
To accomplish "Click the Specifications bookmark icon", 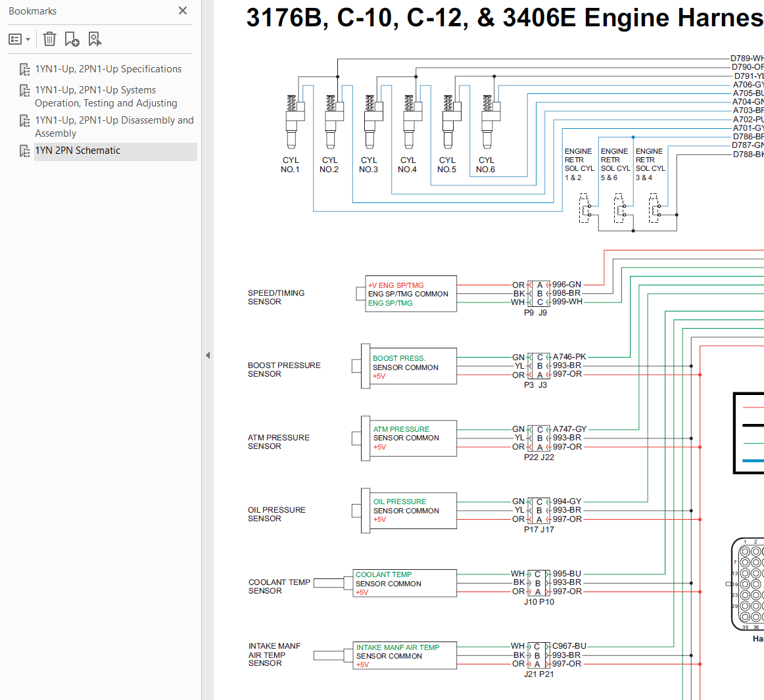I will click(24, 70).
